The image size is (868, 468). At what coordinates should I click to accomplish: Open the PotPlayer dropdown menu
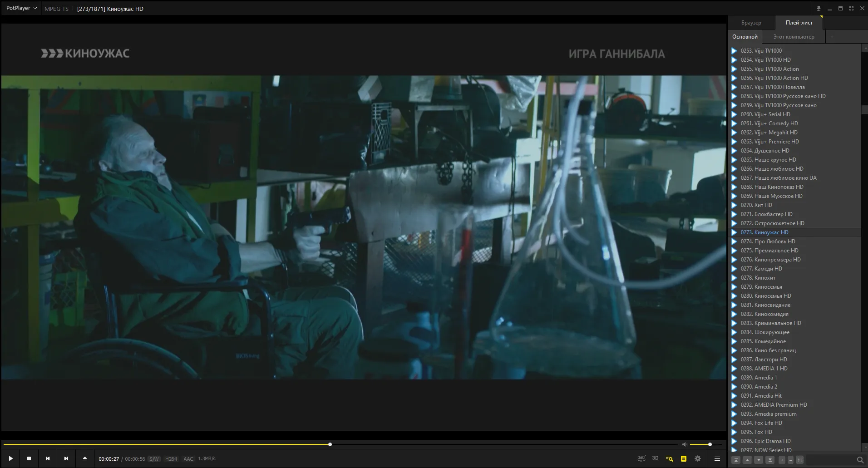(21, 8)
